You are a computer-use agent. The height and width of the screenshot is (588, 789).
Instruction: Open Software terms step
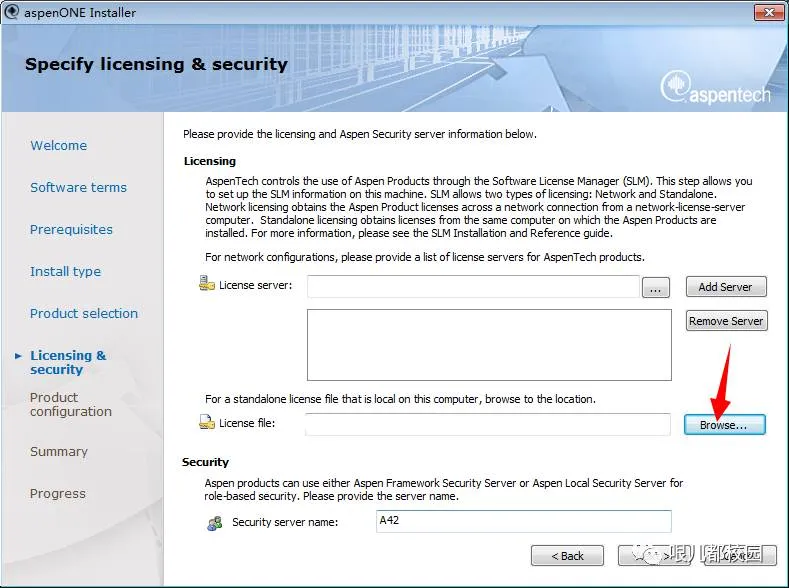(x=78, y=187)
